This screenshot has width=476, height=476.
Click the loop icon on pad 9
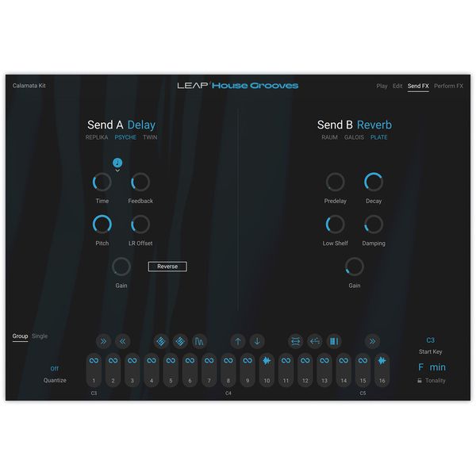pyautogui.click(x=248, y=360)
